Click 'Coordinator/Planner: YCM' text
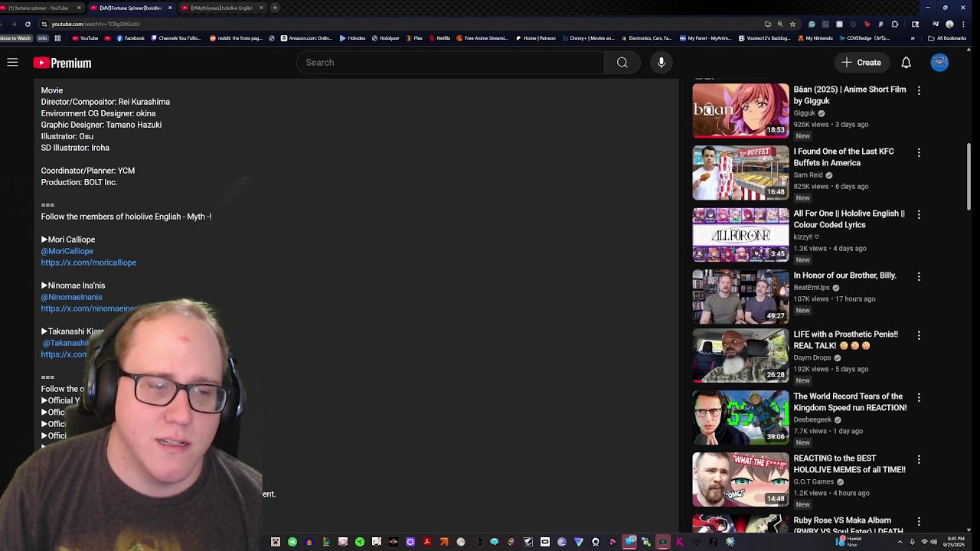This screenshot has width=980, height=551. tap(88, 171)
